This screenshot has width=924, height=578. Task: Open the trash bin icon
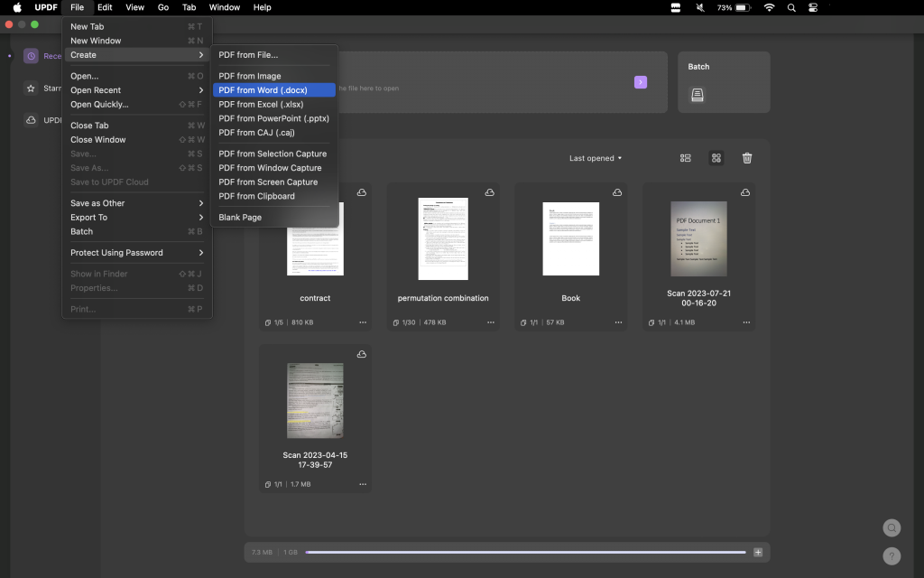(x=746, y=157)
